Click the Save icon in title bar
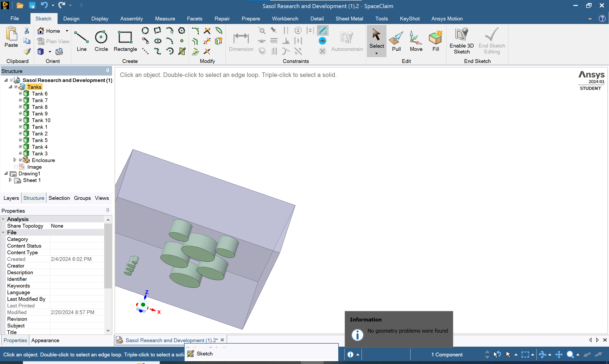Image resolution: width=609 pixels, height=364 pixels. [32, 5]
